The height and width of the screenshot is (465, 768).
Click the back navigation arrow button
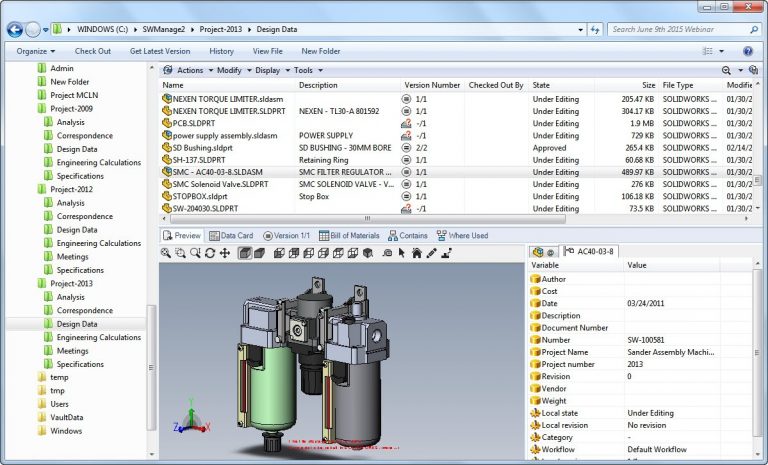click(x=14, y=29)
